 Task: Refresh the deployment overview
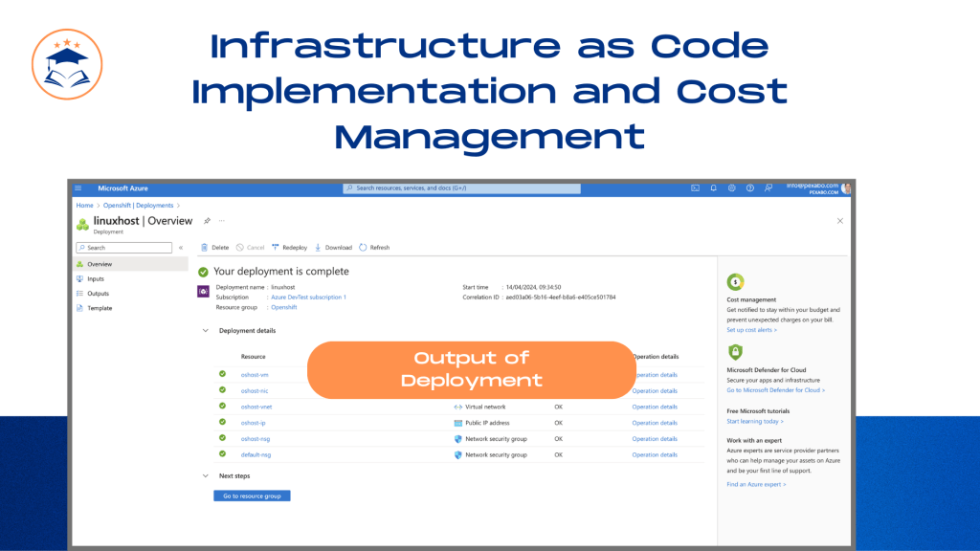pos(374,248)
